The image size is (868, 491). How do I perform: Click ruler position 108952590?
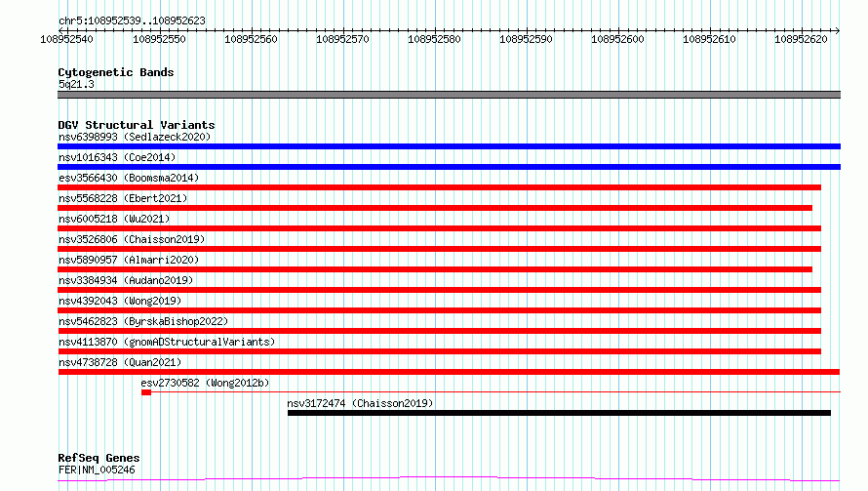click(x=526, y=39)
